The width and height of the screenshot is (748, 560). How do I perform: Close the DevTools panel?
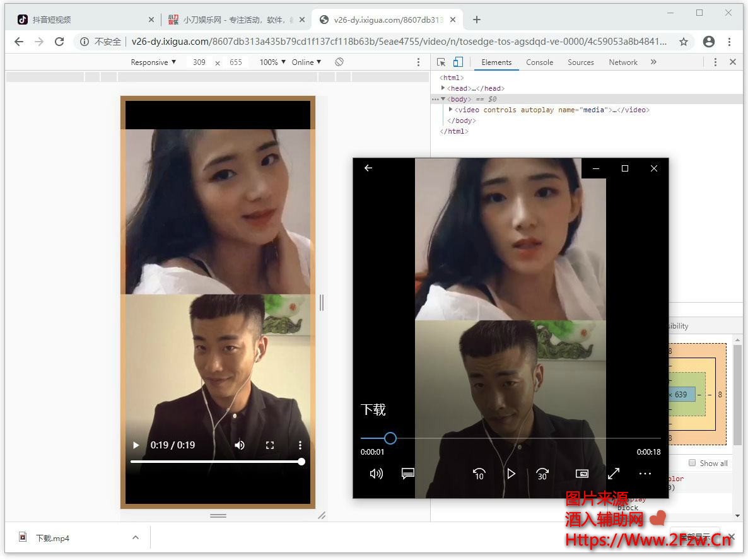pos(733,62)
